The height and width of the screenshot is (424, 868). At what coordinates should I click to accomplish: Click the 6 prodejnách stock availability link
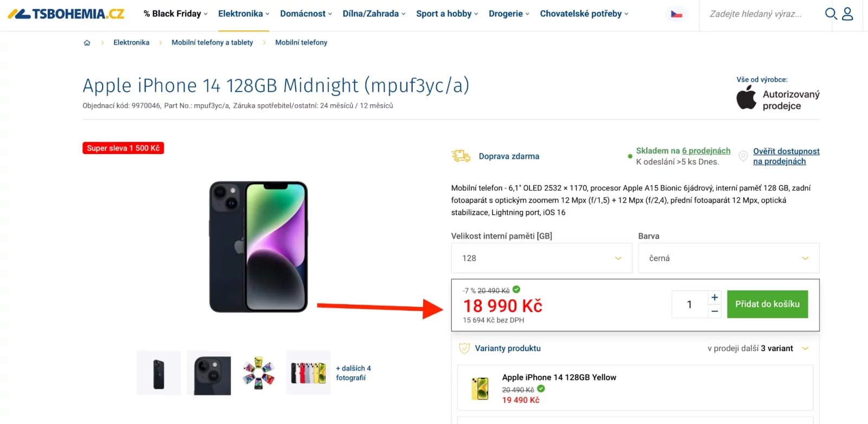pos(705,151)
